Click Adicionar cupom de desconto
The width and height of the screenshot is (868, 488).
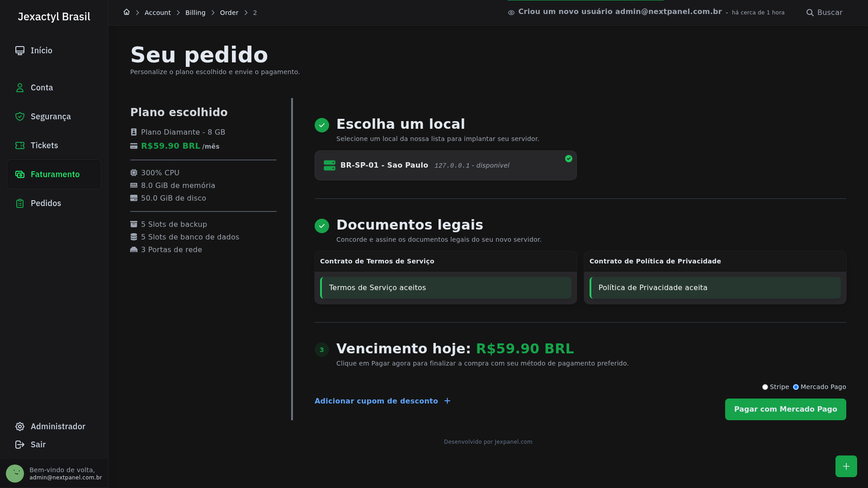(376, 401)
